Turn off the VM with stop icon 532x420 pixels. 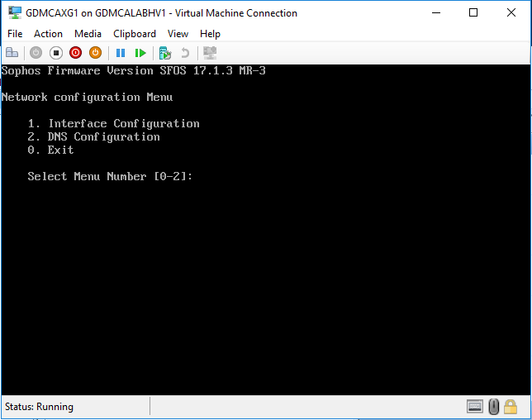tap(56, 53)
